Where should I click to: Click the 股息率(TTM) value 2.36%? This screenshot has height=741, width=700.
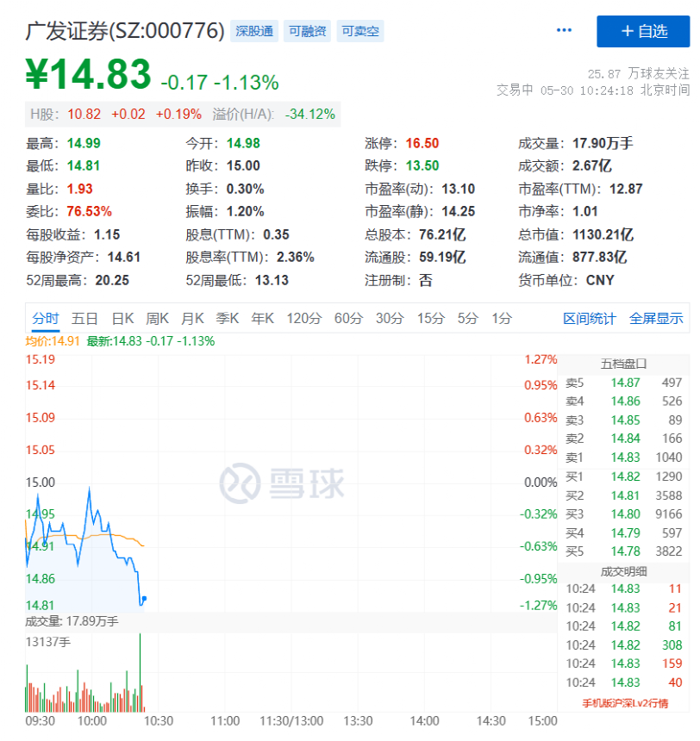coord(296,257)
